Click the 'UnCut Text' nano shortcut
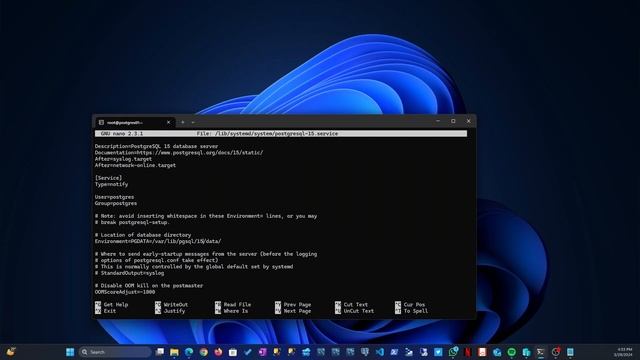Viewport: 640px width, 360px height. (359, 311)
